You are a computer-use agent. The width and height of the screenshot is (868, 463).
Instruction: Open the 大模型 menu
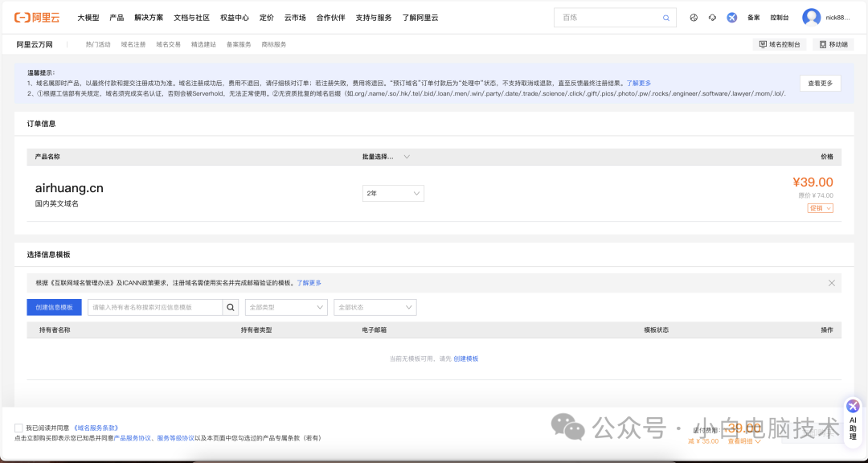point(88,18)
